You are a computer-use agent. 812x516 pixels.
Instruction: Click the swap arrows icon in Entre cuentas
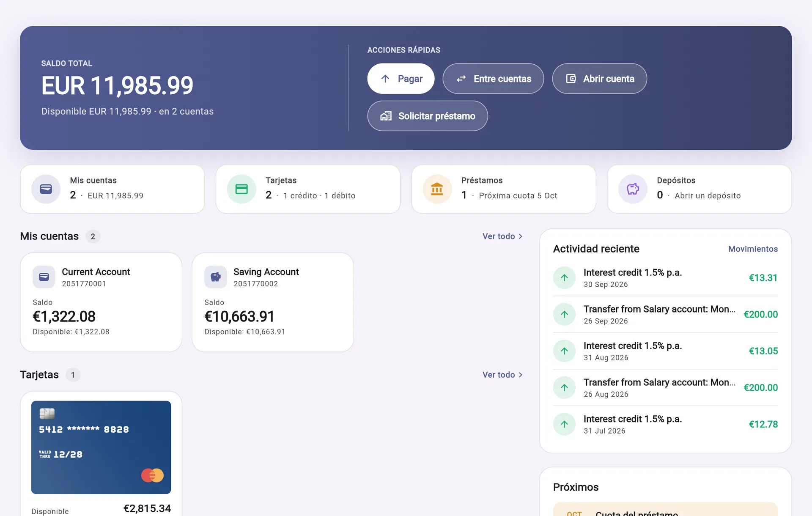[461, 79]
